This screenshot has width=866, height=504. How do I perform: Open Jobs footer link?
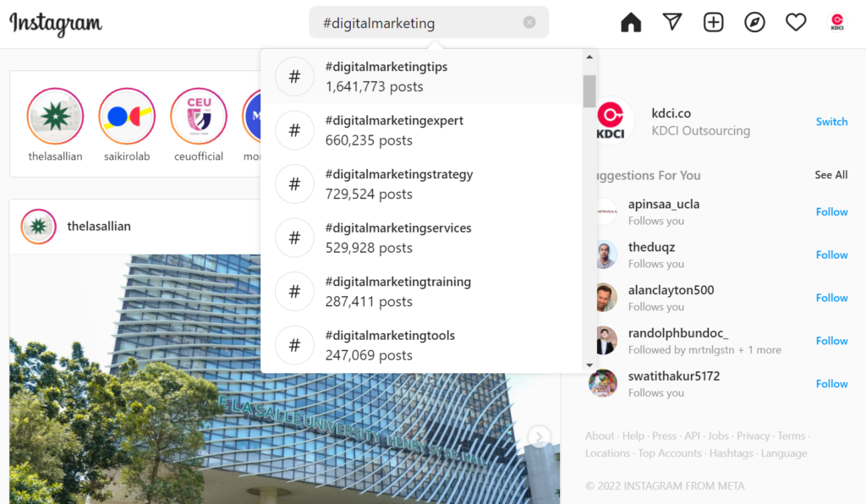point(719,436)
